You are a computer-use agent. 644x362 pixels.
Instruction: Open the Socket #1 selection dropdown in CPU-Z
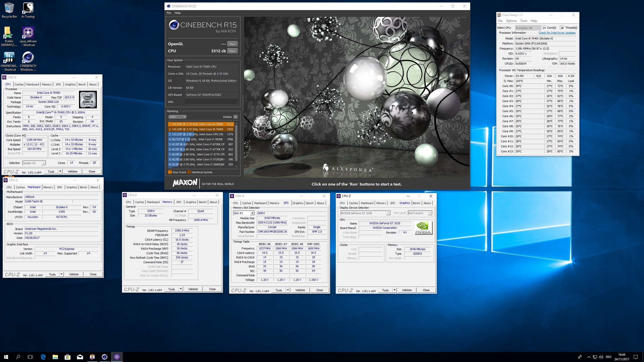tap(34, 163)
